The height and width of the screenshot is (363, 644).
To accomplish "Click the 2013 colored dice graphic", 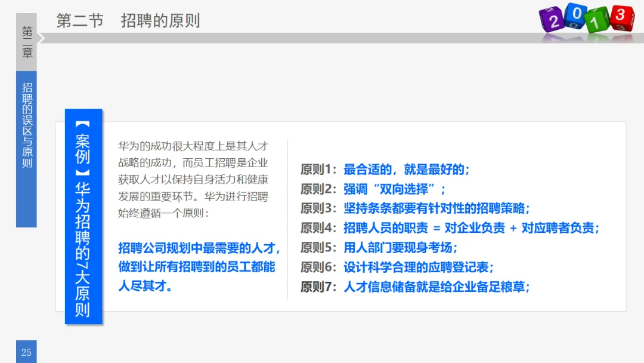I will [587, 19].
